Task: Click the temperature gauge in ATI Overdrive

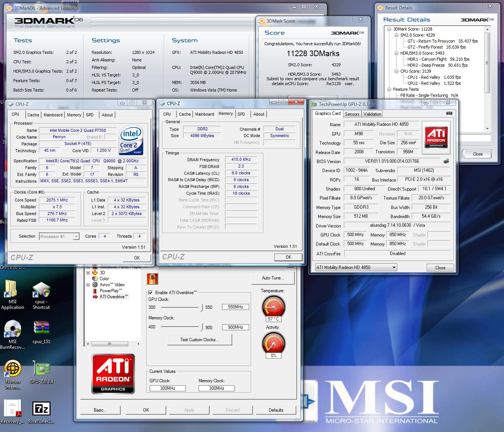Action: click(273, 307)
